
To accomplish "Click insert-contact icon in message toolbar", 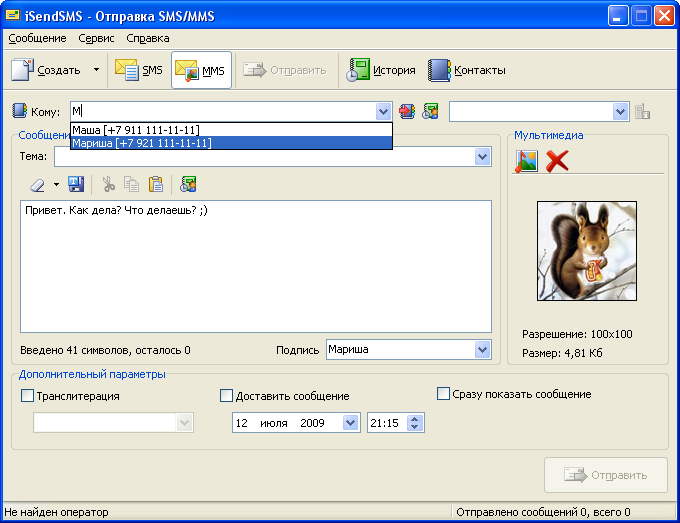I will (188, 184).
